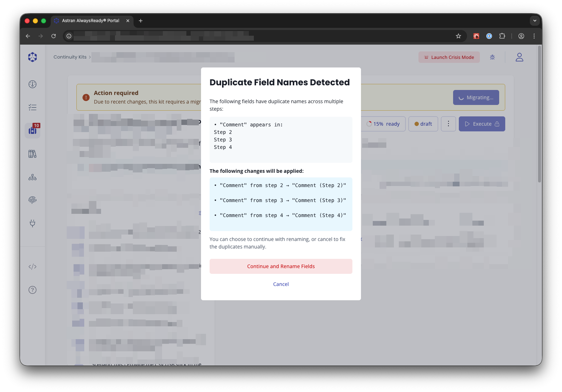Screen dimensions: 562x392
Task: Open the library books sidebar icon
Action: pyautogui.click(x=32, y=154)
